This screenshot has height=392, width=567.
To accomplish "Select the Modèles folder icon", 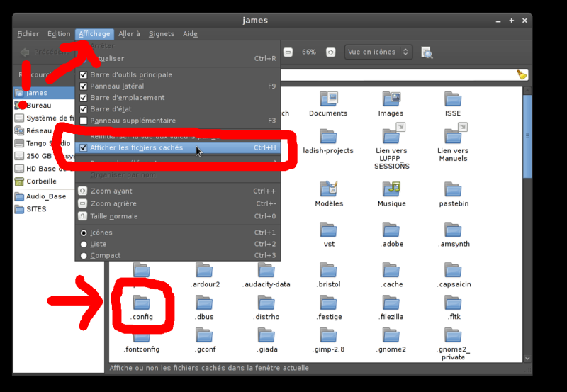I will [329, 189].
